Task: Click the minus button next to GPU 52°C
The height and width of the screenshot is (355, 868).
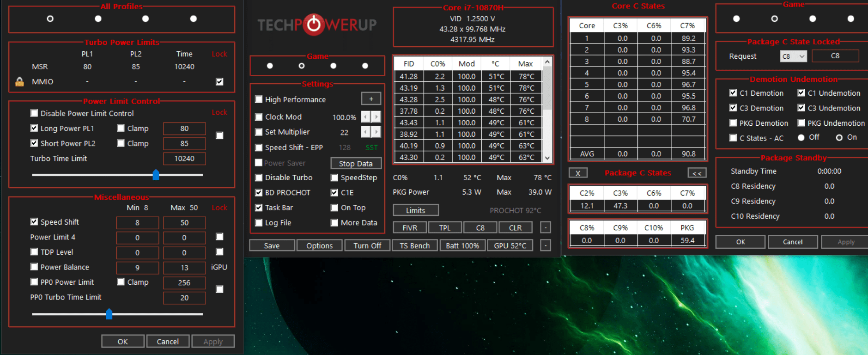Action: click(x=546, y=245)
